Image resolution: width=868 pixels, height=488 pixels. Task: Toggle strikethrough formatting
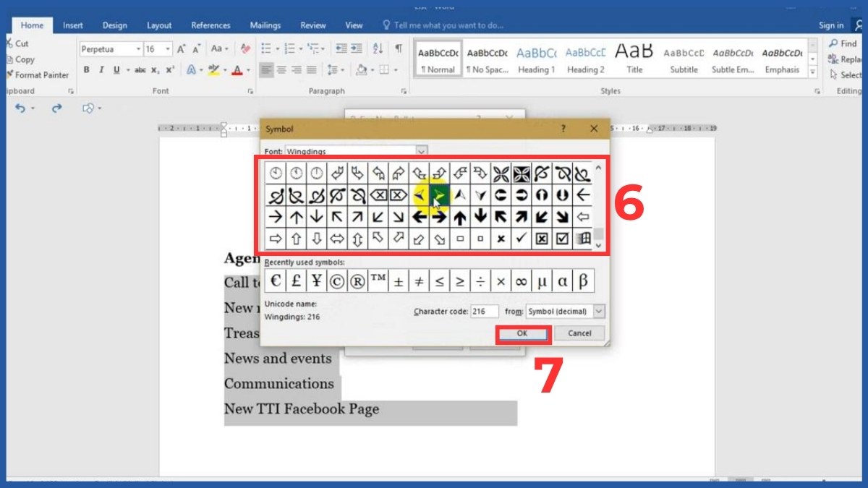pyautogui.click(x=140, y=70)
